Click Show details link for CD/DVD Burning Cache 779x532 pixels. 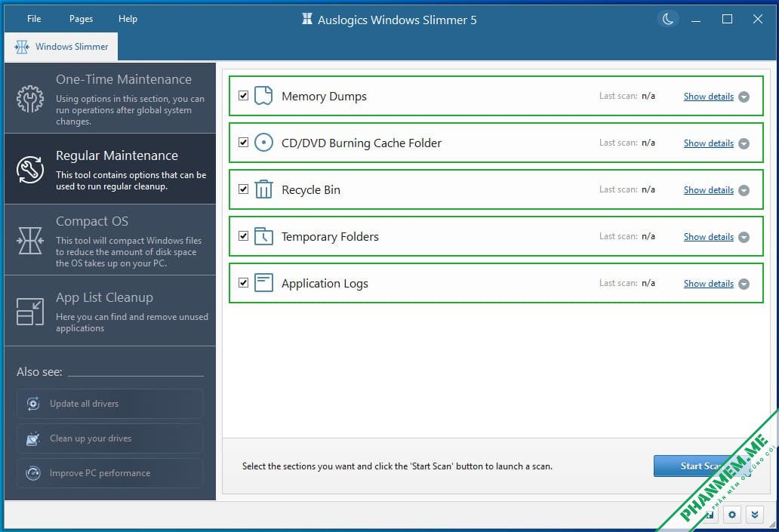(709, 143)
